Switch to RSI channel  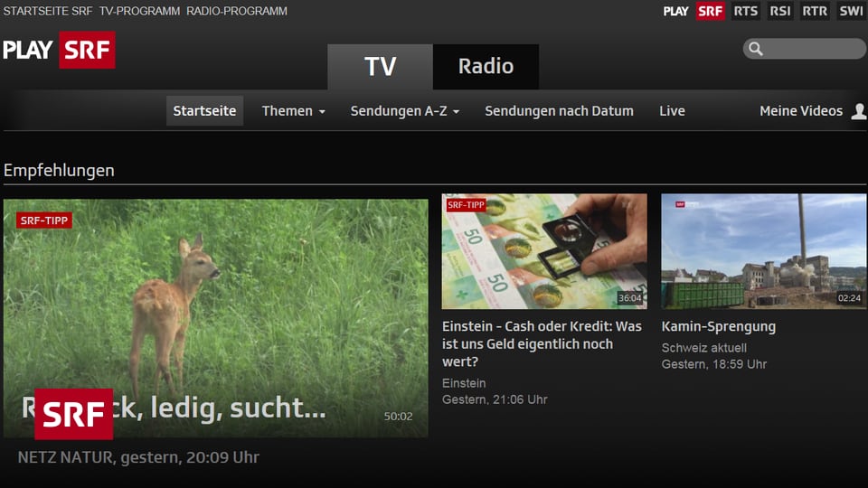tap(780, 11)
